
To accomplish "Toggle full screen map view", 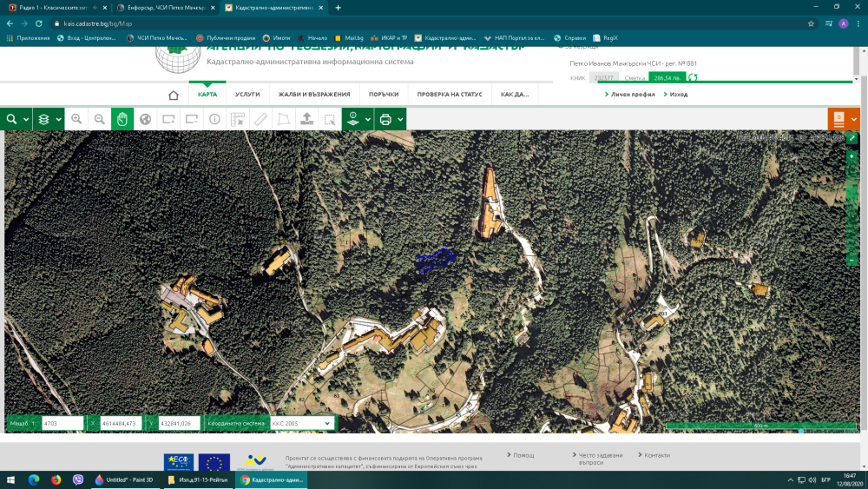I will [x=852, y=138].
